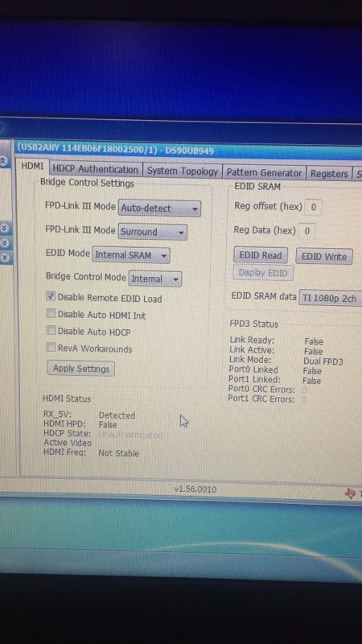The width and height of the screenshot is (362, 644).
Task: Switch to the HDMI tab
Action: point(32,167)
